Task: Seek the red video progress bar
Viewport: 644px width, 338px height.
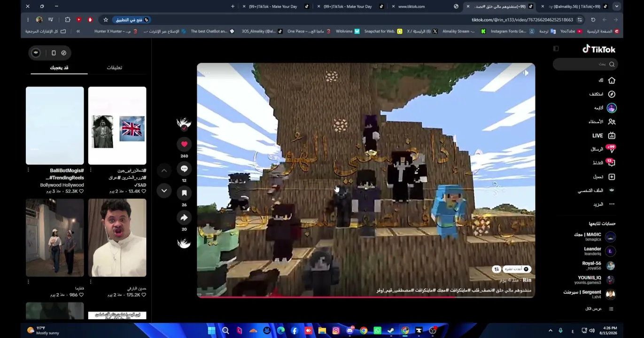Action: pos(366,297)
